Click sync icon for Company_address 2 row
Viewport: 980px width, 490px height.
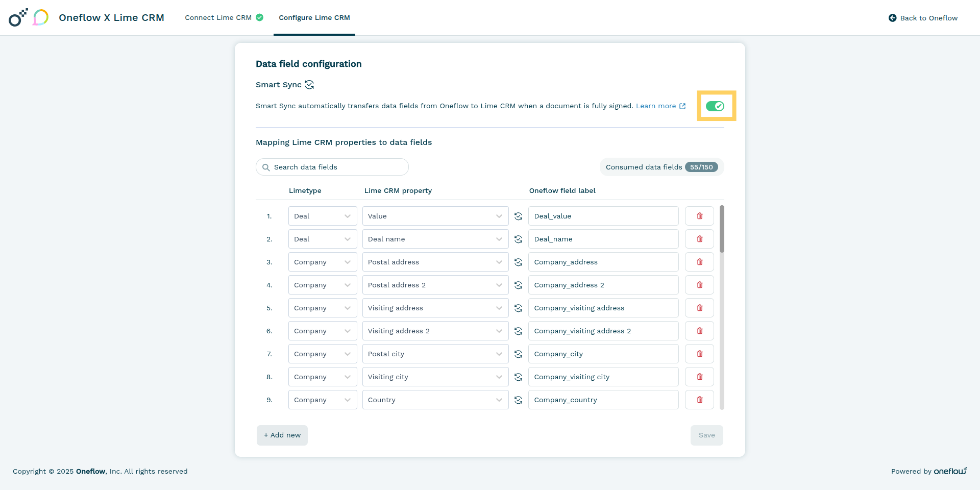pyautogui.click(x=518, y=285)
